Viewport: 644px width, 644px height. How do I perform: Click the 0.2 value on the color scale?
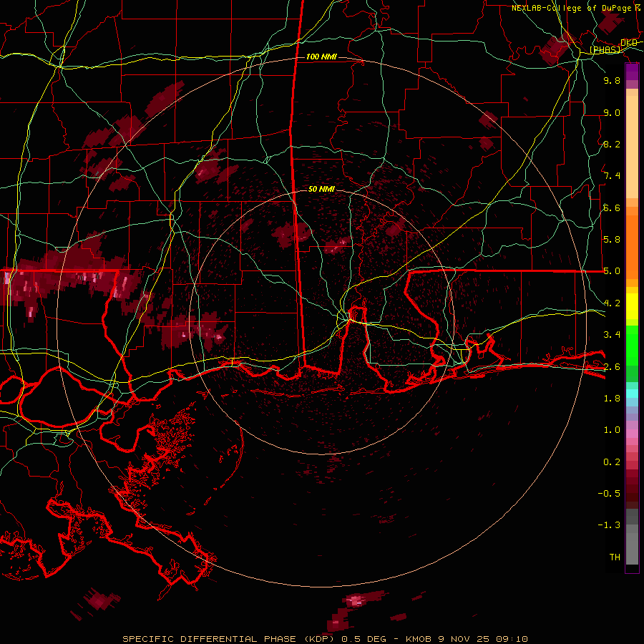[612, 462]
